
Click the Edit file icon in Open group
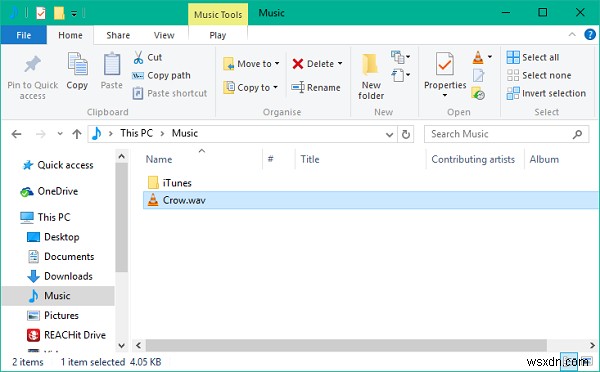tap(478, 75)
